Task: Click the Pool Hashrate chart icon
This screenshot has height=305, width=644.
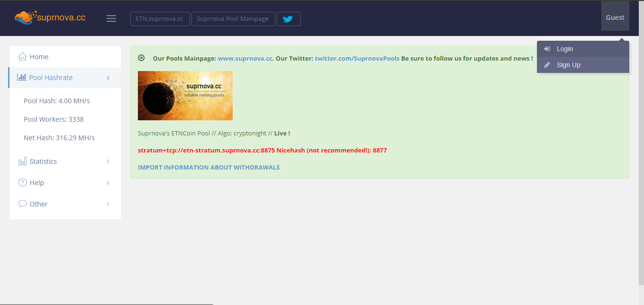Action: coord(22,77)
